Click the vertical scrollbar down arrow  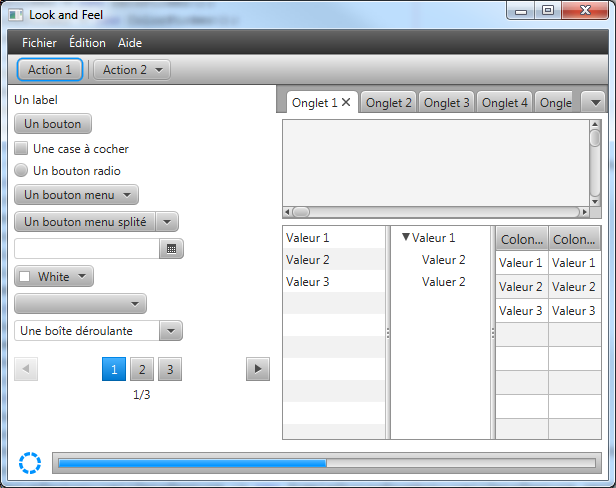595,200
